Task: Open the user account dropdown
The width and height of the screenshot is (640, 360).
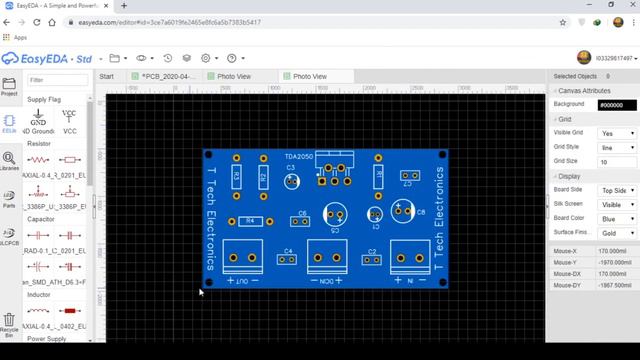Action: (616, 58)
